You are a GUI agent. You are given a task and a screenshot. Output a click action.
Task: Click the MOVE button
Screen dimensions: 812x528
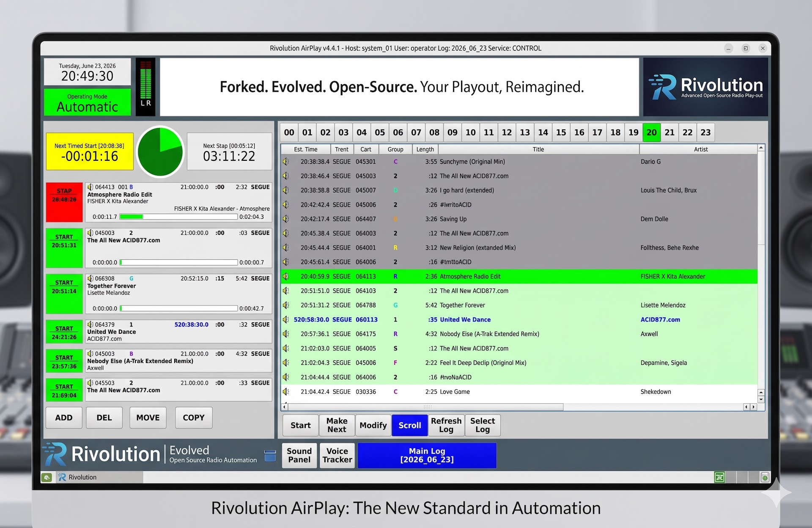(x=148, y=418)
